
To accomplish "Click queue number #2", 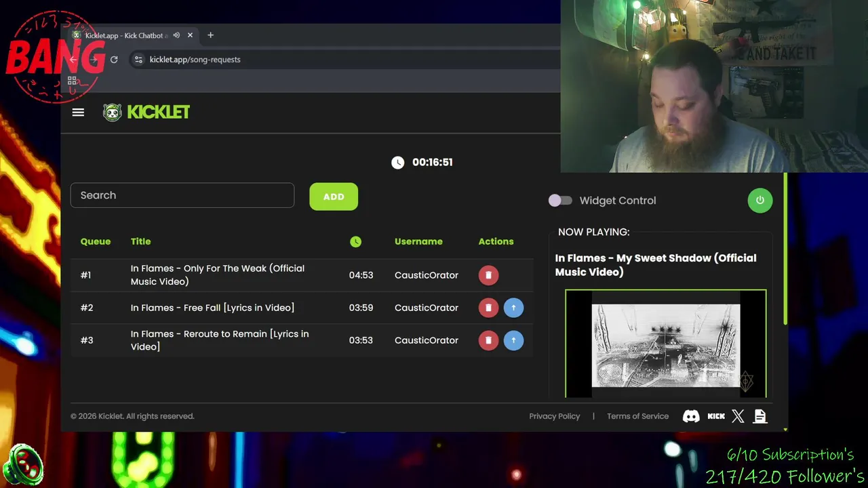I will [x=87, y=308].
